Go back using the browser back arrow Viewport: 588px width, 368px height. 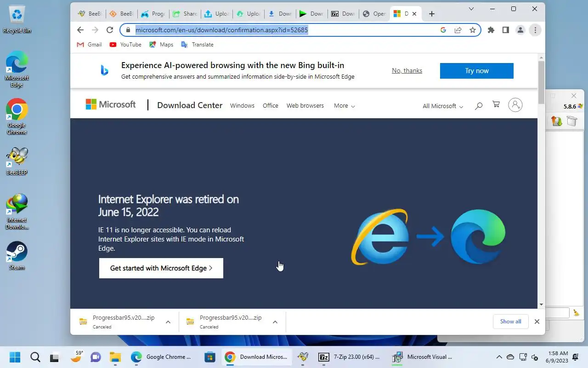click(80, 30)
